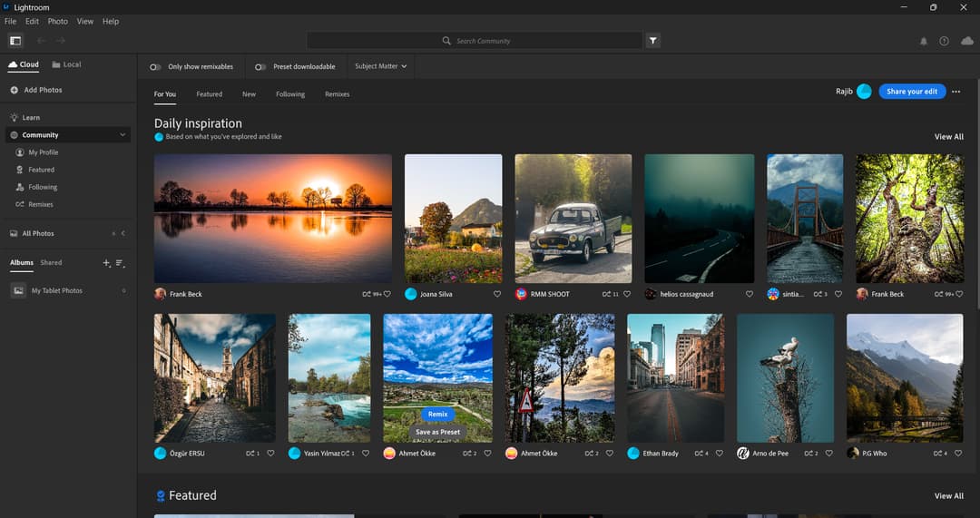Open the Photo menu
The height and width of the screenshot is (518, 980).
[57, 21]
